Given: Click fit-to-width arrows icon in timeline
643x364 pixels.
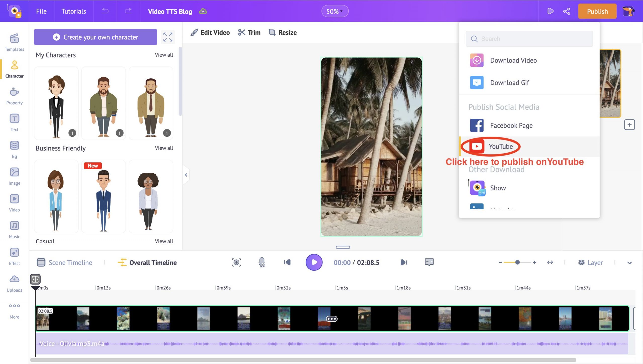Looking at the screenshot, I should pyautogui.click(x=550, y=262).
